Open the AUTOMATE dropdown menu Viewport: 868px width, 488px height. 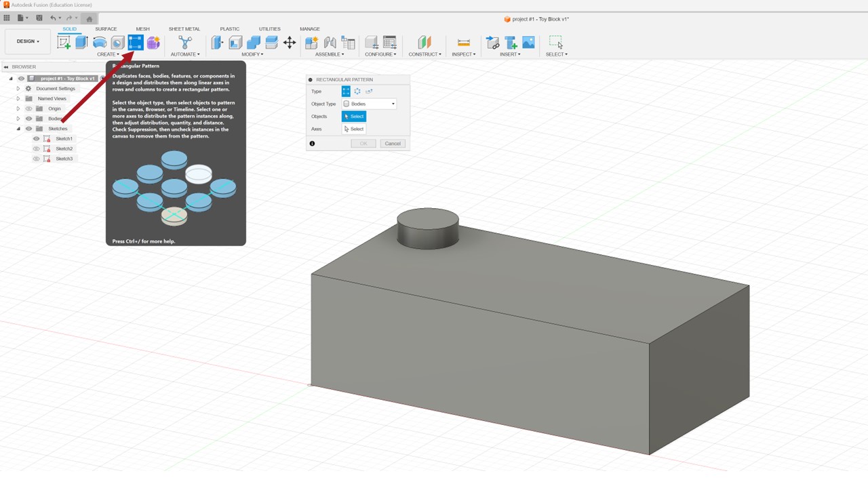(185, 54)
